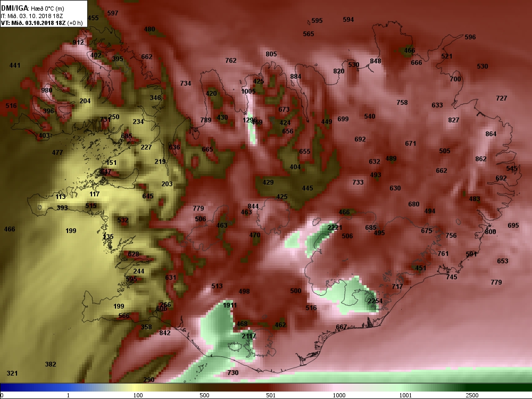The width and height of the screenshot is (532, 399).
Task: Select the map value 980
Action: (x=47, y=90)
